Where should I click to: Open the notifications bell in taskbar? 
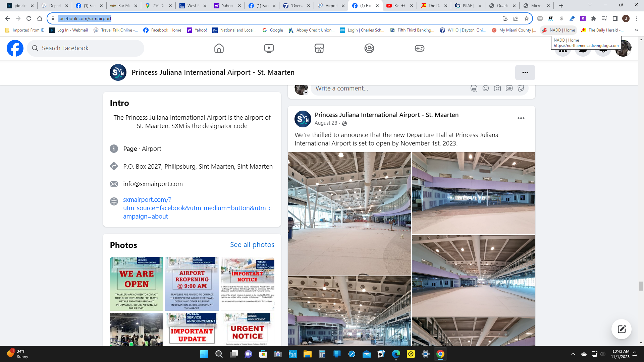[x=635, y=354]
